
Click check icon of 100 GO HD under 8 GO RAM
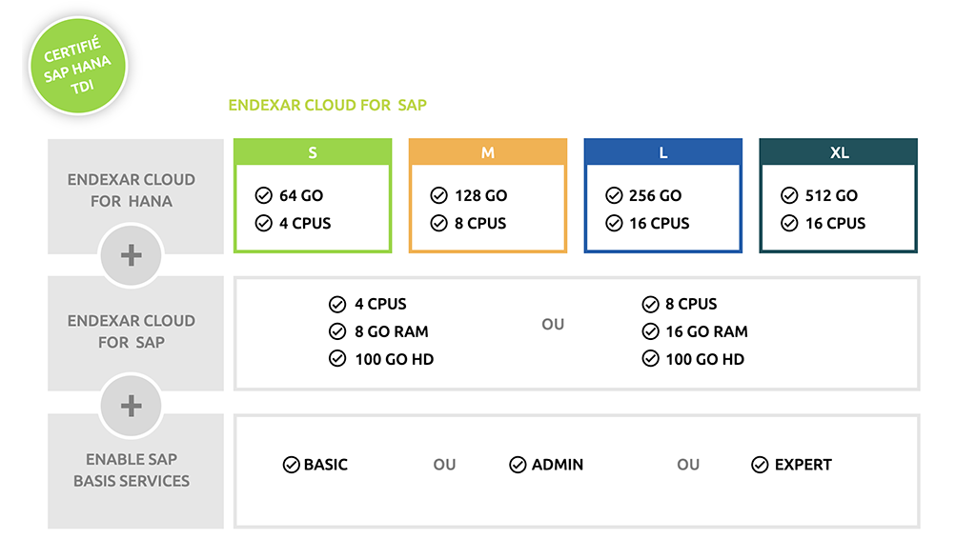(337, 359)
